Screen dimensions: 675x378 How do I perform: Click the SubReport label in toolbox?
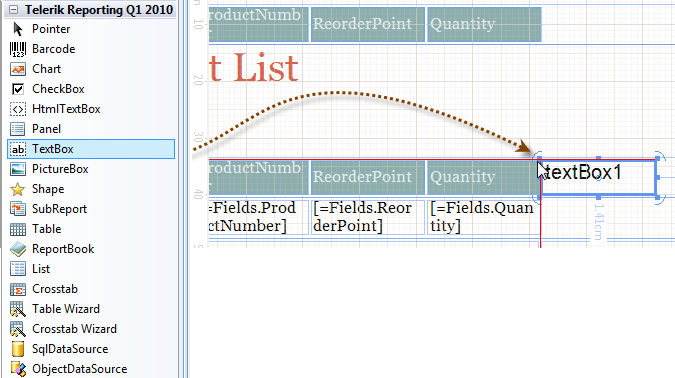point(59,209)
